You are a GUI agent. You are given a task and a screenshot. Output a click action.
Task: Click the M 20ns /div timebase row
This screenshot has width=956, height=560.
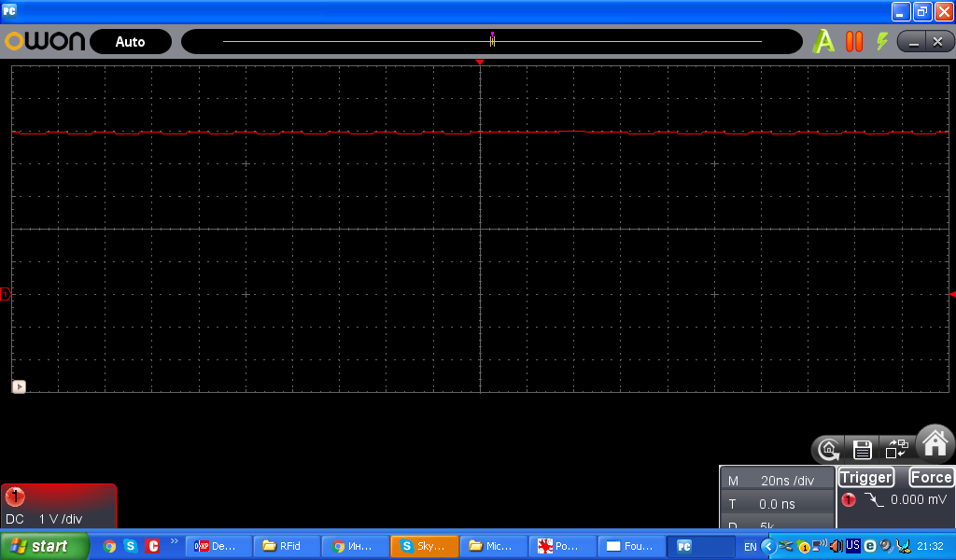tap(777, 480)
